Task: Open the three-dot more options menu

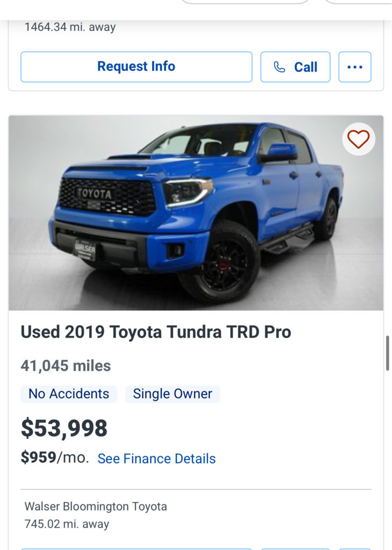Action: click(x=355, y=67)
